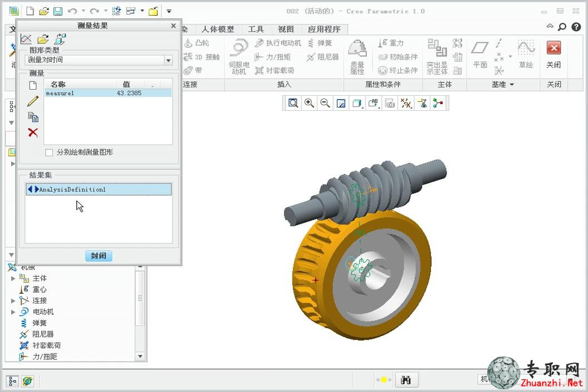Click the 平面 datum plane tool
This screenshot has width=588, height=392.
coord(480,55)
